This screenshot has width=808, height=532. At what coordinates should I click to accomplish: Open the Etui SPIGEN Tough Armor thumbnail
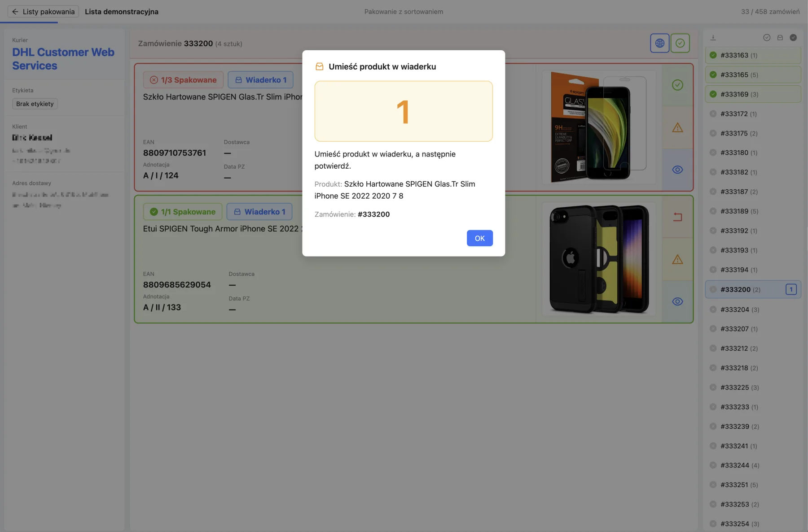(599, 259)
